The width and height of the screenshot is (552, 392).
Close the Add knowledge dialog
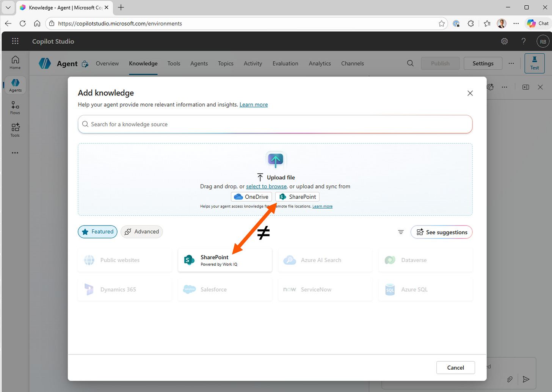pos(470,93)
